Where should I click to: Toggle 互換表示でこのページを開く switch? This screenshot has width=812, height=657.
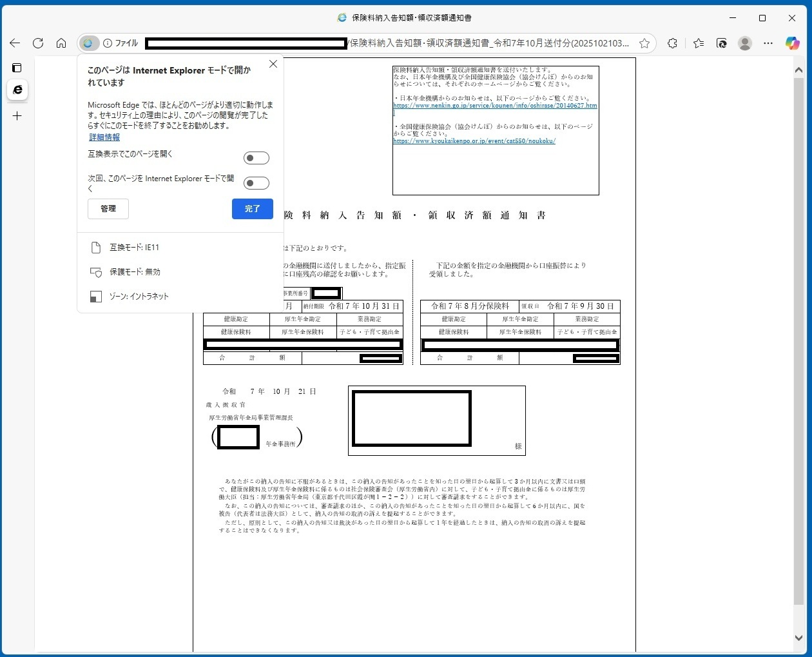click(256, 158)
